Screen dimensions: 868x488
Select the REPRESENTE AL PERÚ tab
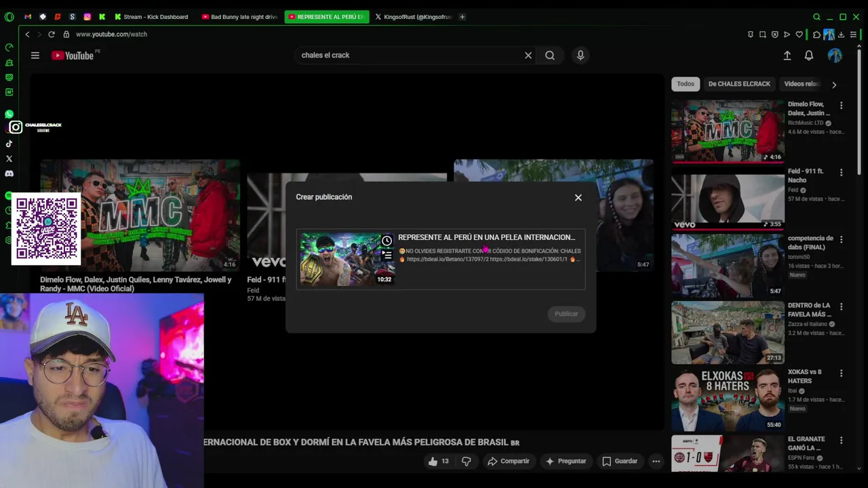tap(327, 17)
